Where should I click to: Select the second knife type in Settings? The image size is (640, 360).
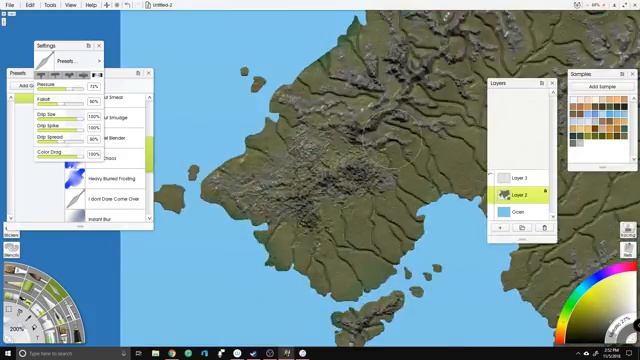55,75
